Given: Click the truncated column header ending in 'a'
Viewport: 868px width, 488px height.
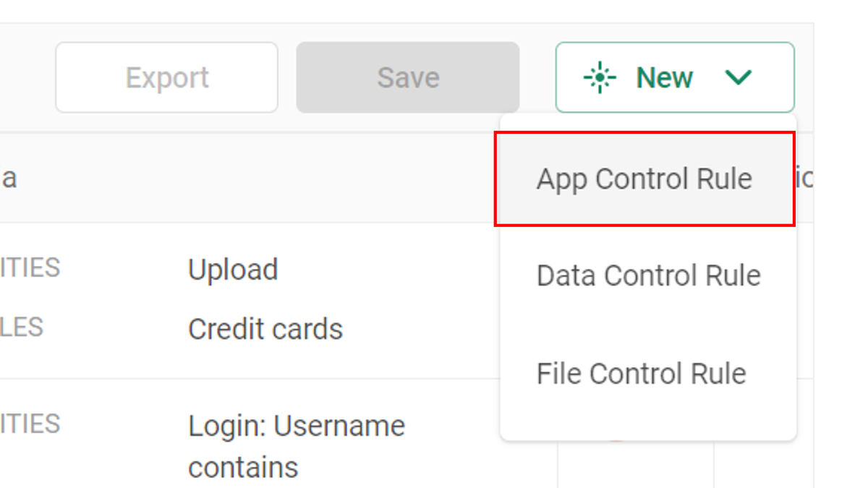Looking at the screenshot, I should (9, 178).
